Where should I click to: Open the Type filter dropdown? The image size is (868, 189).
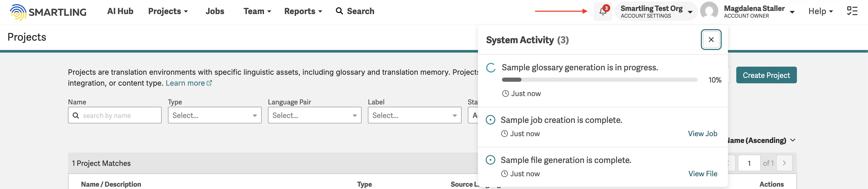pyautogui.click(x=215, y=115)
